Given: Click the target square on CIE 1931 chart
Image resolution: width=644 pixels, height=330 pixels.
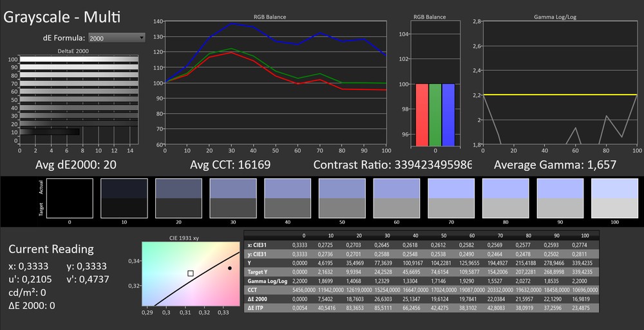Looking at the screenshot, I should coord(191,273).
